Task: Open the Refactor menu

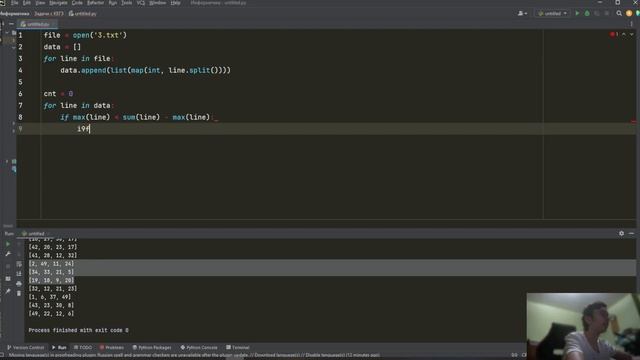Action: point(96,3)
